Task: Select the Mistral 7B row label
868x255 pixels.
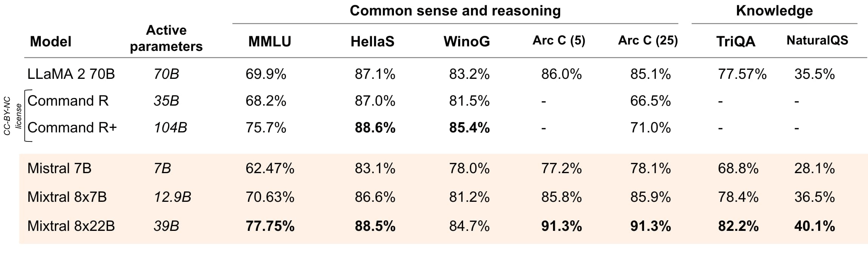Action: pyautogui.click(x=59, y=168)
